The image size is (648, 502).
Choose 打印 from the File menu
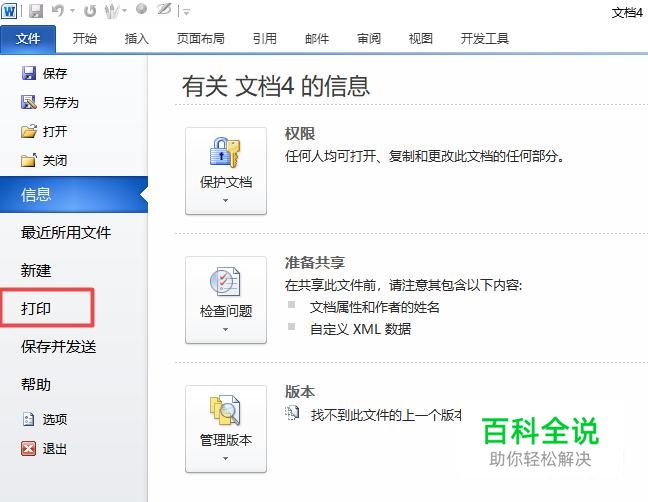[36, 309]
